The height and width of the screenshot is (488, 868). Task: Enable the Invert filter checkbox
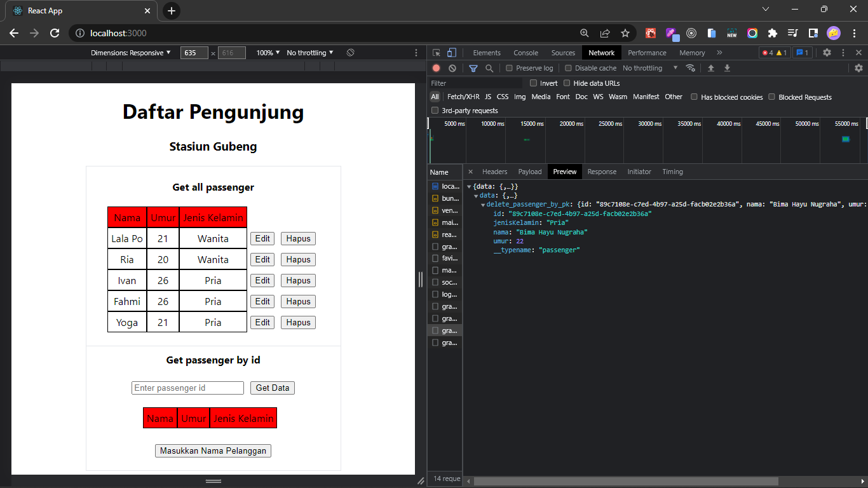tap(533, 83)
